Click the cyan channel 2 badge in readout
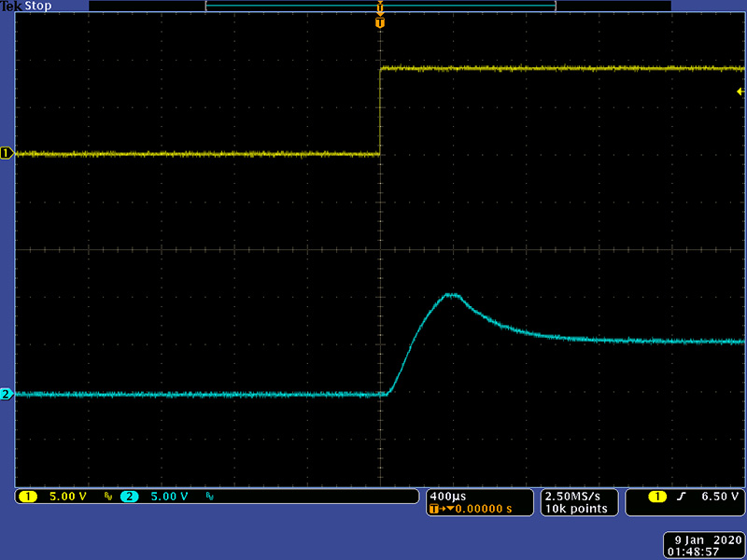Viewport: 747px width, 560px height. click(129, 497)
